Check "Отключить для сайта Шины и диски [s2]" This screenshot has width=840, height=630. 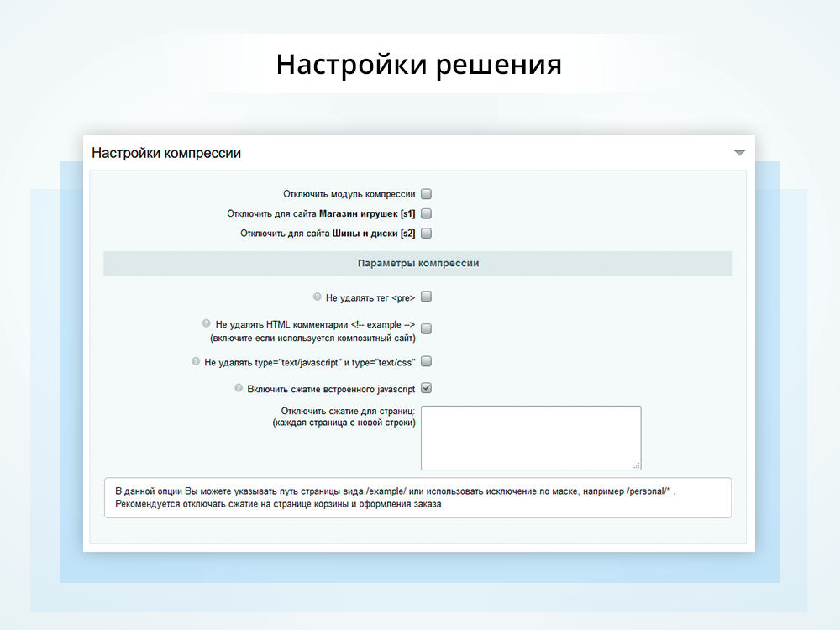point(426,233)
